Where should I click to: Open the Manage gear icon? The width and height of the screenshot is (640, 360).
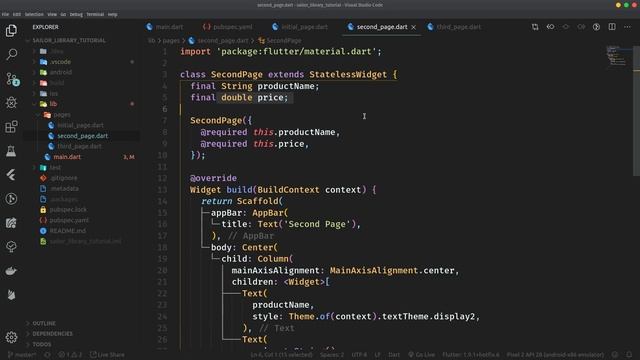coord(11,337)
